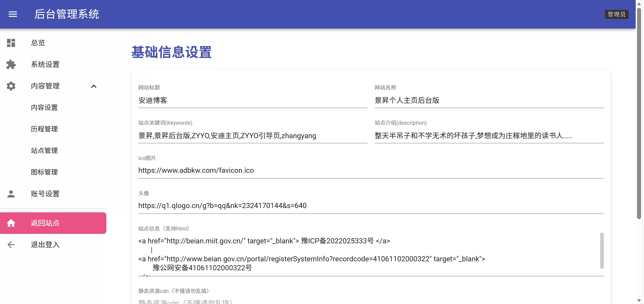Select the 内容管理 sidebar entry
Viewport: 644px width, 304px height.
(53, 86)
